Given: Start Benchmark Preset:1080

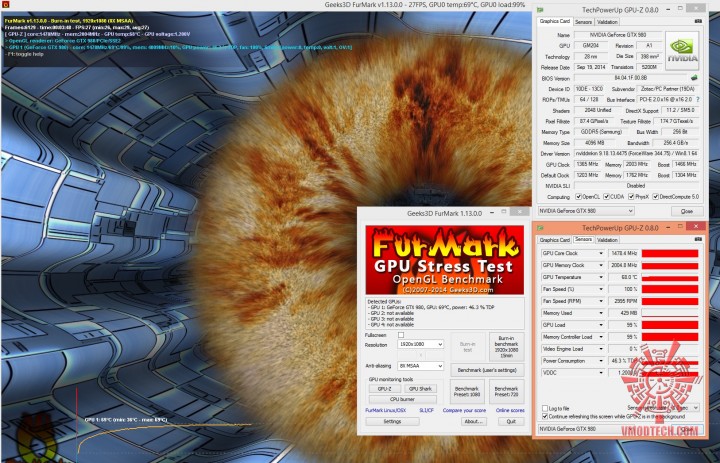Looking at the screenshot, I should coord(467,390).
